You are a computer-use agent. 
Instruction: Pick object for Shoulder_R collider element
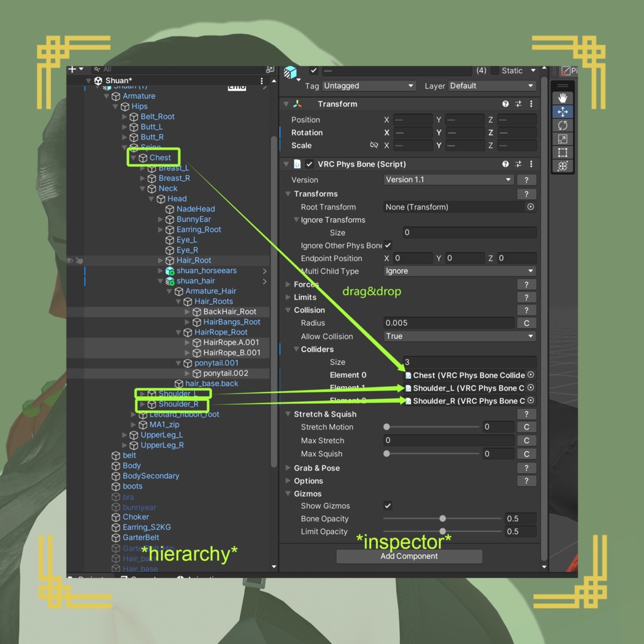530,401
